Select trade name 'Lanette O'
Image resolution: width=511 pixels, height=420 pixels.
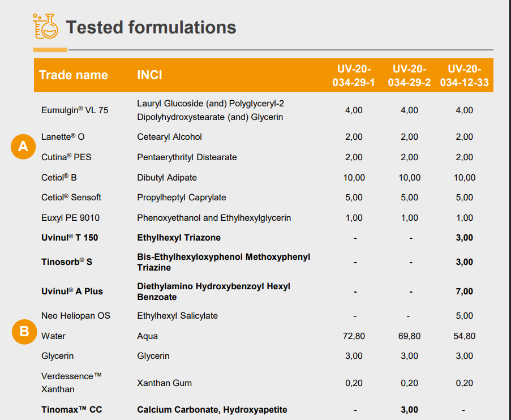[x=63, y=136]
